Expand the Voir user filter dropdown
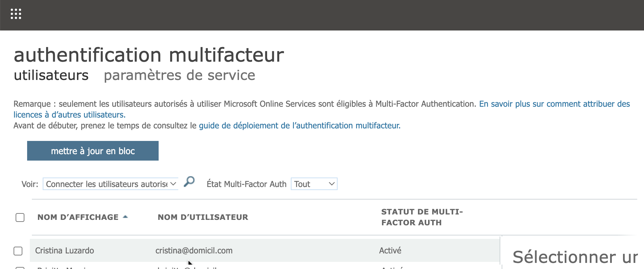This screenshot has width=644, height=269. pos(110,184)
